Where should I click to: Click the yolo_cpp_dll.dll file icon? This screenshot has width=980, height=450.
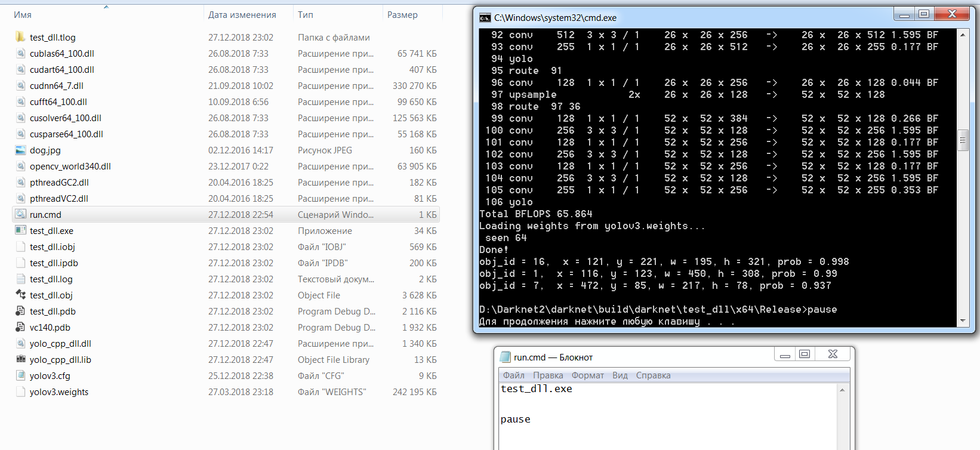[20, 343]
